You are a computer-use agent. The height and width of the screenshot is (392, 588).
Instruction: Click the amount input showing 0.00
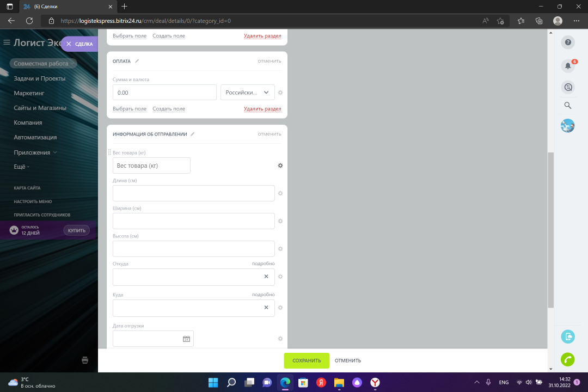164,92
